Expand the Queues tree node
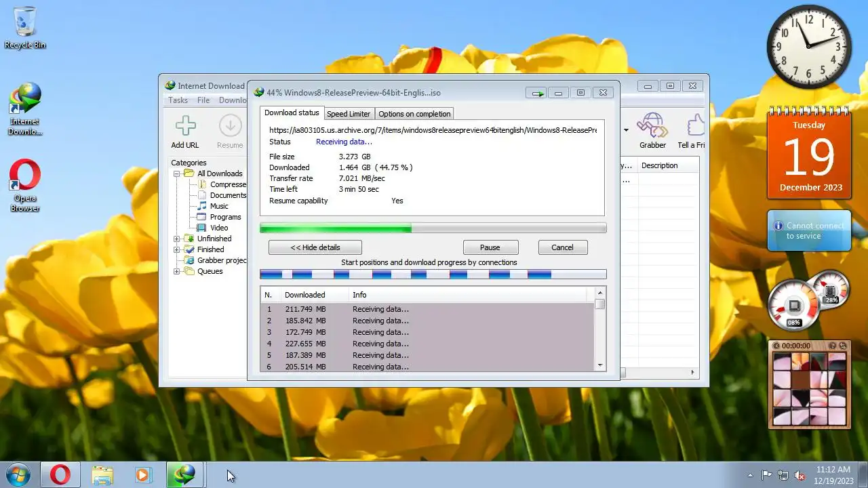This screenshot has width=868, height=488. [x=177, y=271]
